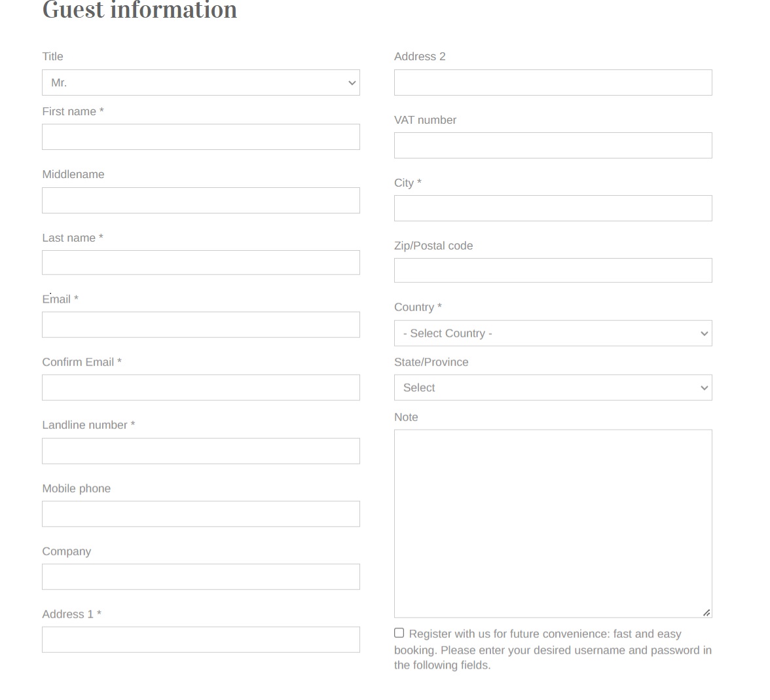Focus the Landline number field

200,451
